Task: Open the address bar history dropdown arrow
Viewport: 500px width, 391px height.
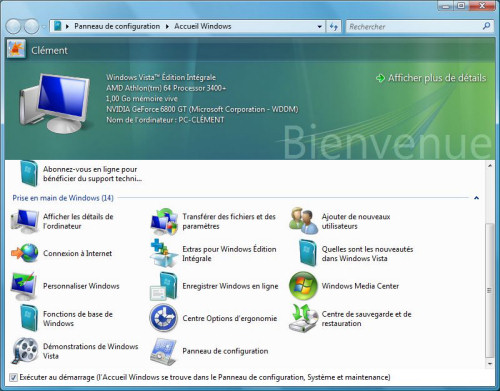Action: click(319, 26)
